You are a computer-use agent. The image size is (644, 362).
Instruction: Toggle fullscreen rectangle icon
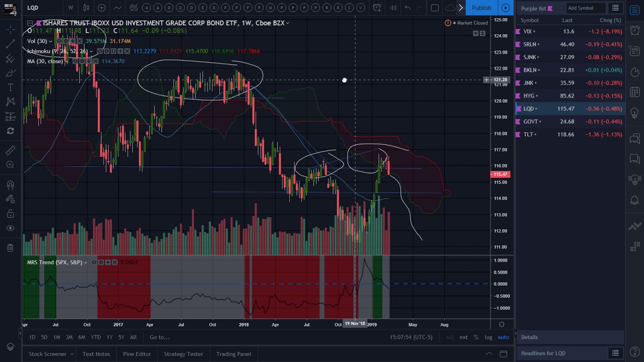click(x=435, y=8)
